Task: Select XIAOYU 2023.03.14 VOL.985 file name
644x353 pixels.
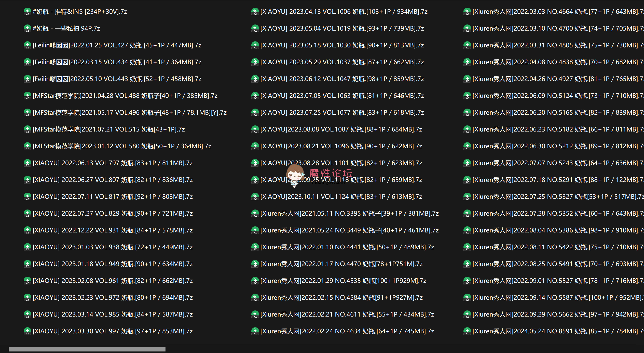Action: pyautogui.click(x=113, y=315)
